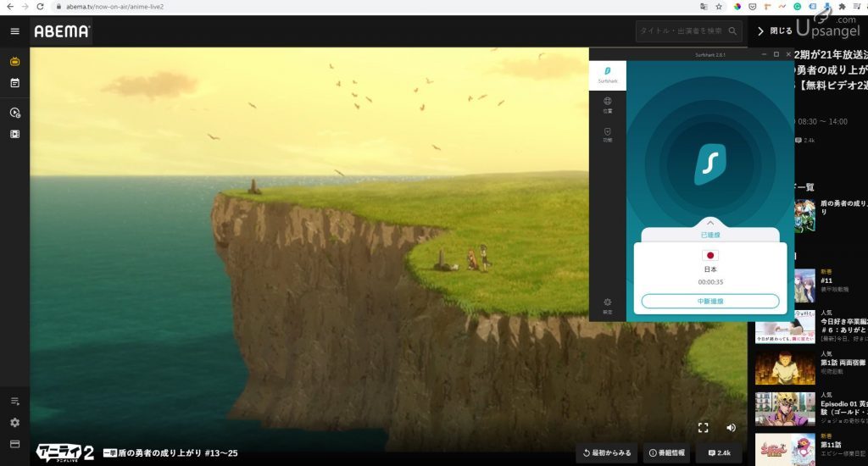
Task: Open the card icon at the sidebar bottom
Action: tap(15, 444)
